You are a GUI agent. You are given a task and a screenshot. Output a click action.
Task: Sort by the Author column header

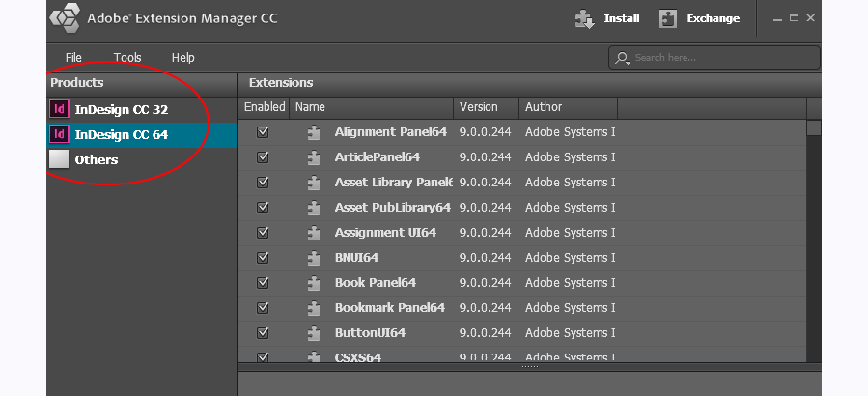(568, 107)
